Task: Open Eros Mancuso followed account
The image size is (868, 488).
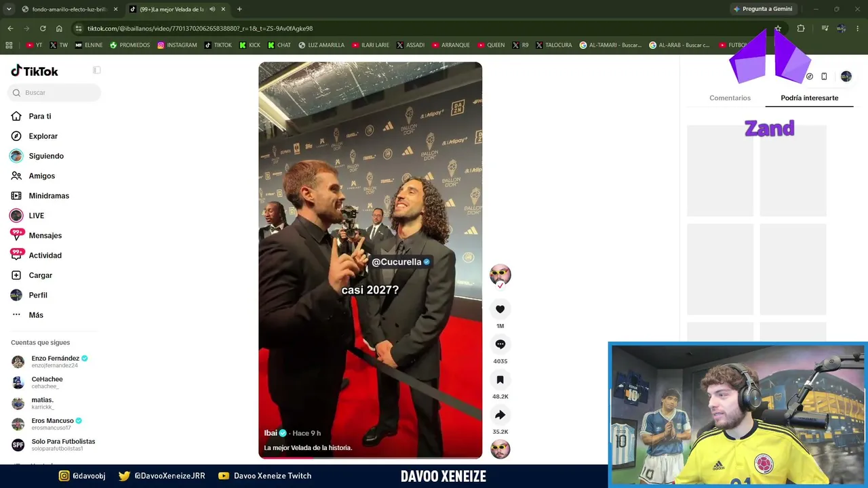Action: click(x=54, y=424)
